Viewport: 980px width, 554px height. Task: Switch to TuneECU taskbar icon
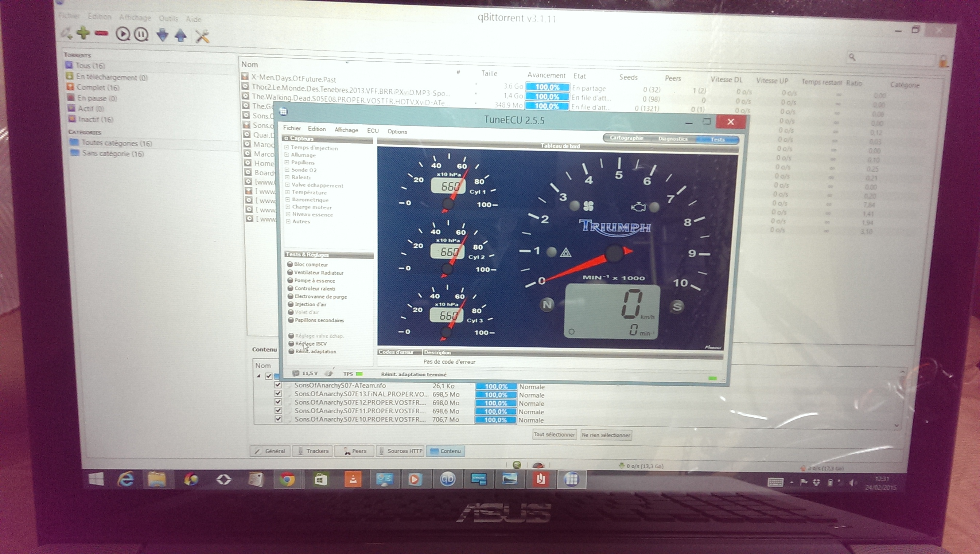[x=571, y=479]
